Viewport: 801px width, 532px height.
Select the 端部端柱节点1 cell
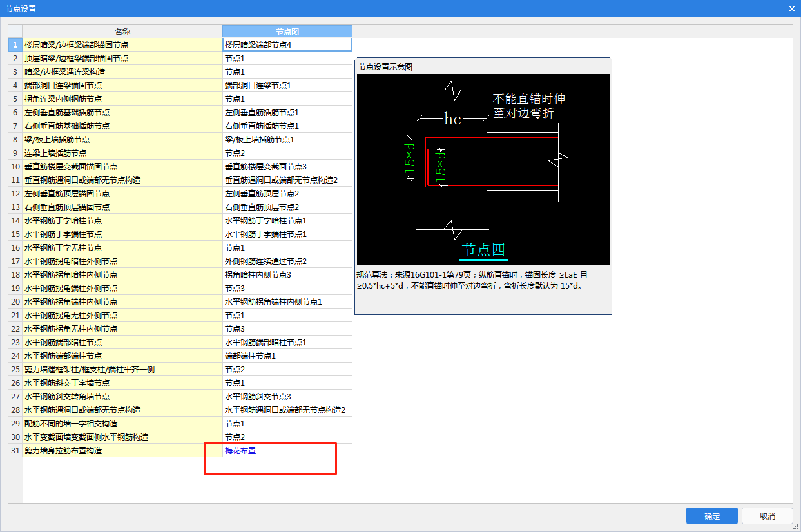pos(287,356)
